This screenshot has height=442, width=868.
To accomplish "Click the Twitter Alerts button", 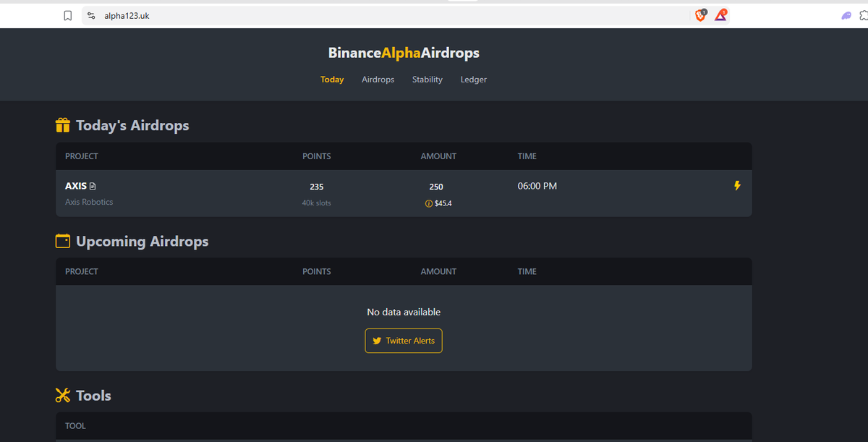I will click(404, 341).
